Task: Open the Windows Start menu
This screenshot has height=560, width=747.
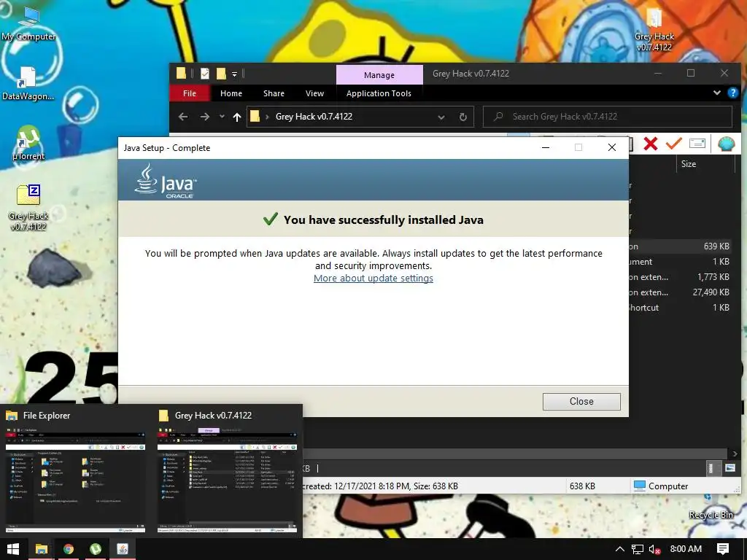Action: click(x=13, y=549)
